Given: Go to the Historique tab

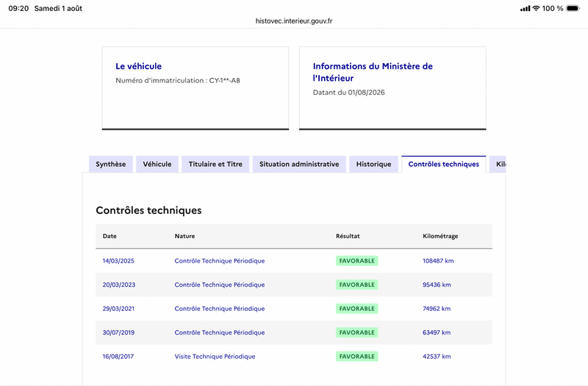Looking at the screenshot, I should (x=373, y=164).
